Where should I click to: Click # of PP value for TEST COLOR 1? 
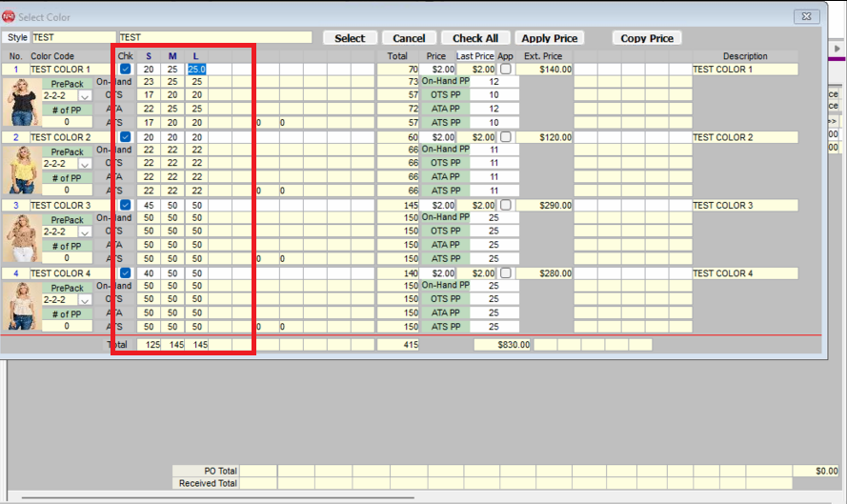coord(67,122)
